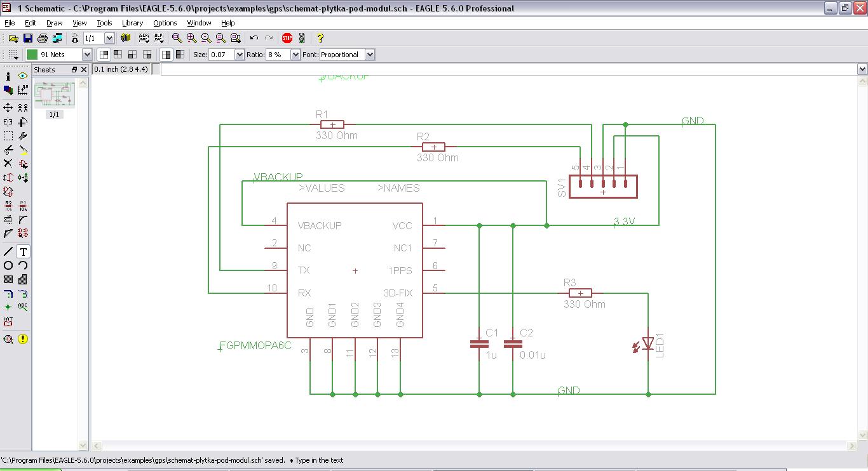Image resolution: width=868 pixels, height=471 pixels.
Task: Close the Sheets panel
Action: point(83,70)
